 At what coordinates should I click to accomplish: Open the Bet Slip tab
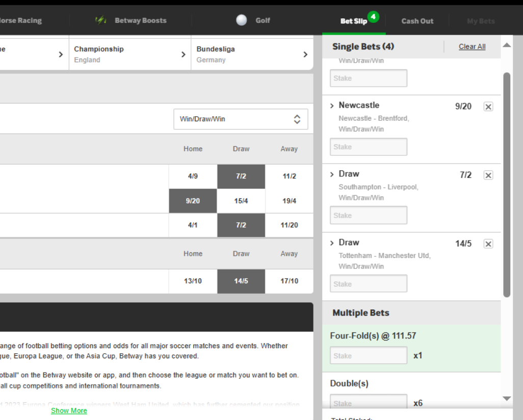354,21
